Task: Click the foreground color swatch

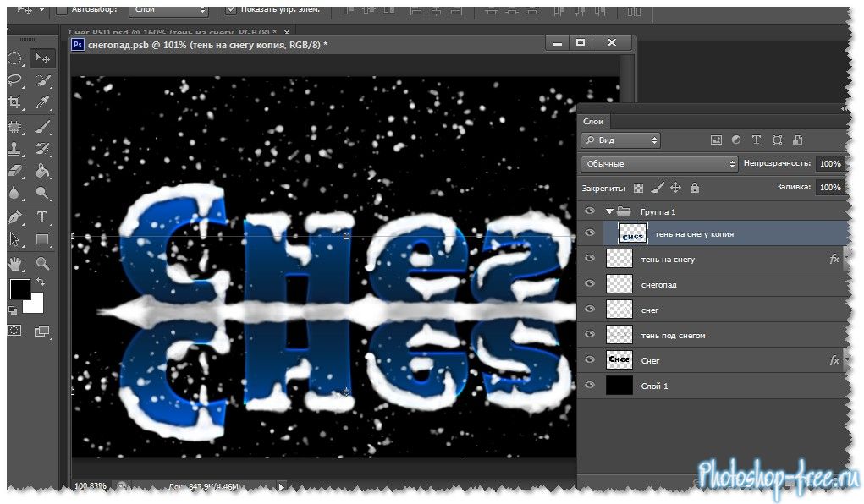Action: (19, 289)
